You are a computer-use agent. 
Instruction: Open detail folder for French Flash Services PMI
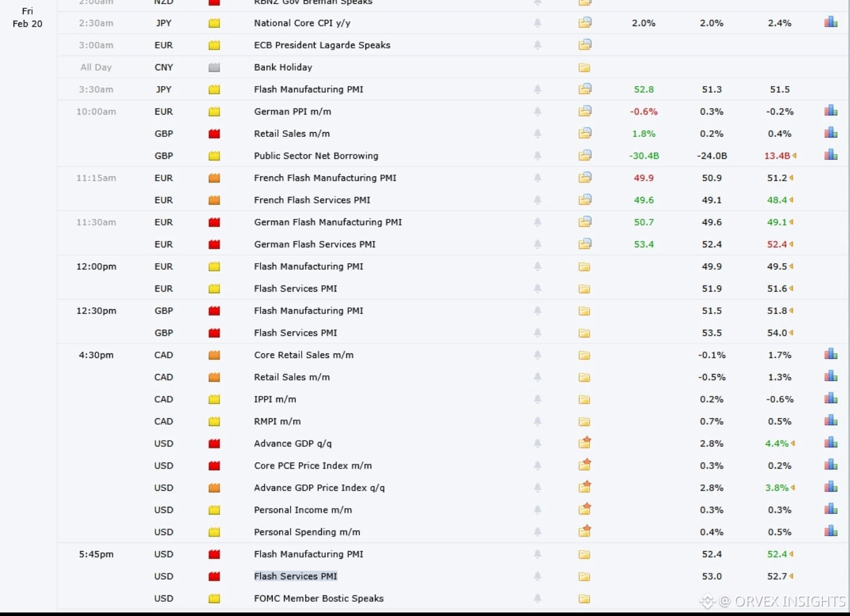tap(585, 199)
